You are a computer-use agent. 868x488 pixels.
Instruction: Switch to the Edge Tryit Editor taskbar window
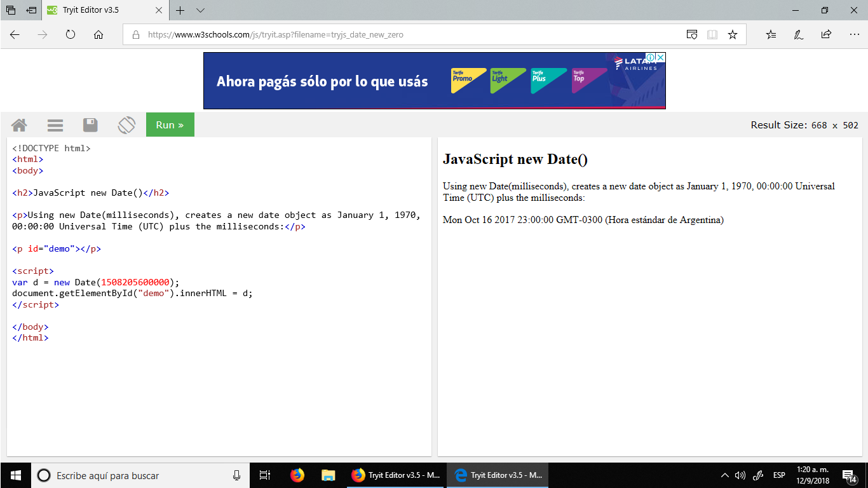click(498, 475)
